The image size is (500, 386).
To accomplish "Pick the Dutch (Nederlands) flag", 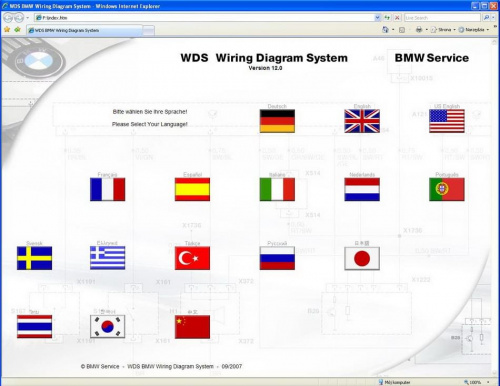I will [x=362, y=189].
